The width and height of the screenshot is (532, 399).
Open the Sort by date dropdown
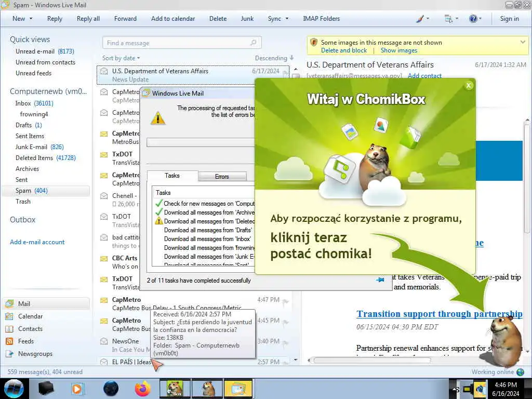coord(121,58)
